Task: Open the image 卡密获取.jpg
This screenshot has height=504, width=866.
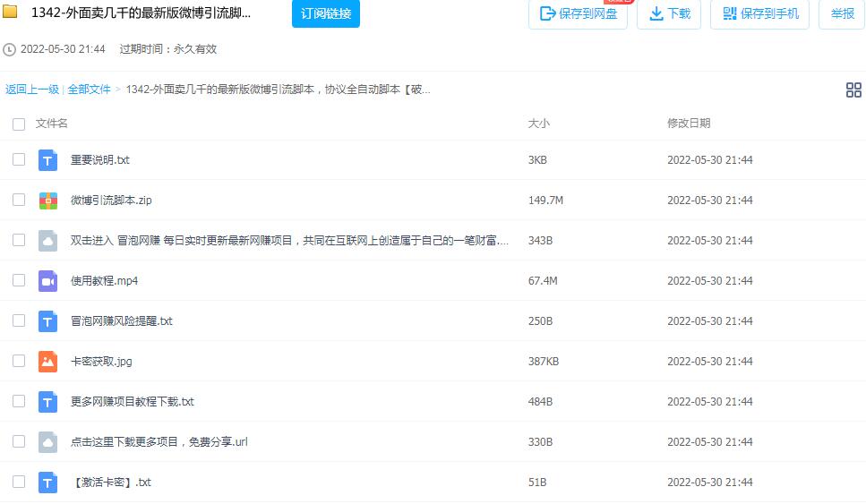Action: click(101, 362)
